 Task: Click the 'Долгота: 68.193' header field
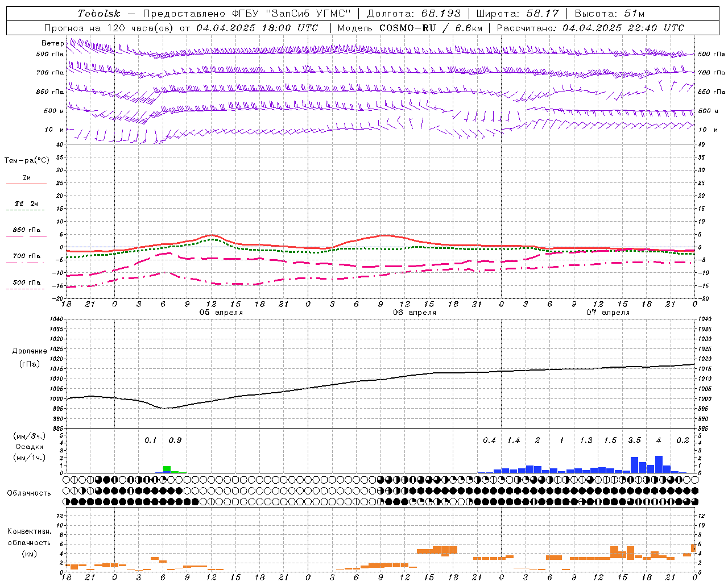point(414,14)
